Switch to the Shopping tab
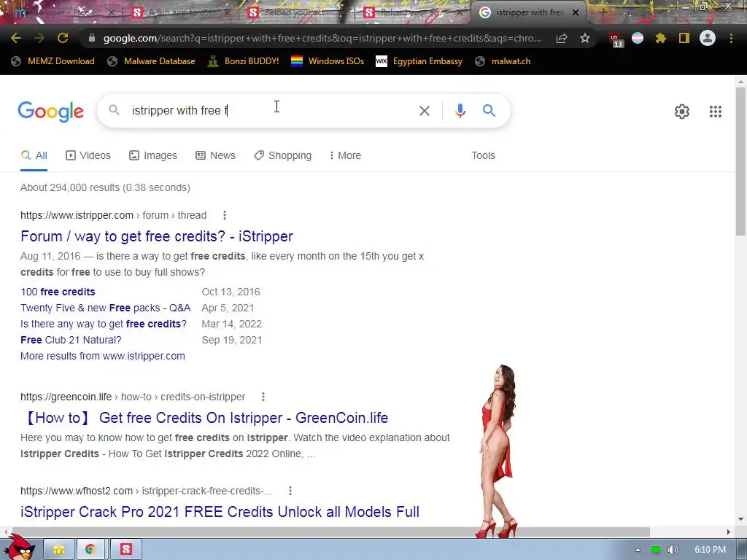Screen dimensions: 747x560 tap(282, 155)
